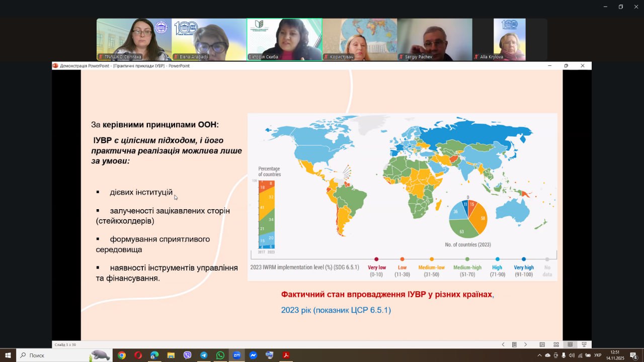
Task: Open Viber from the taskbar
Action: click(187, 355)
